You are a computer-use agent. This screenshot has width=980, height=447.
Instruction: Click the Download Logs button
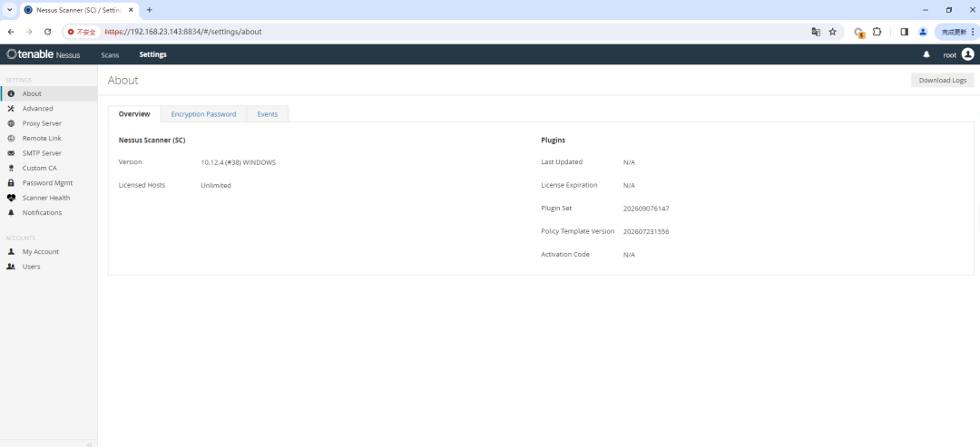pyautogui.click(x=943, y=80)
